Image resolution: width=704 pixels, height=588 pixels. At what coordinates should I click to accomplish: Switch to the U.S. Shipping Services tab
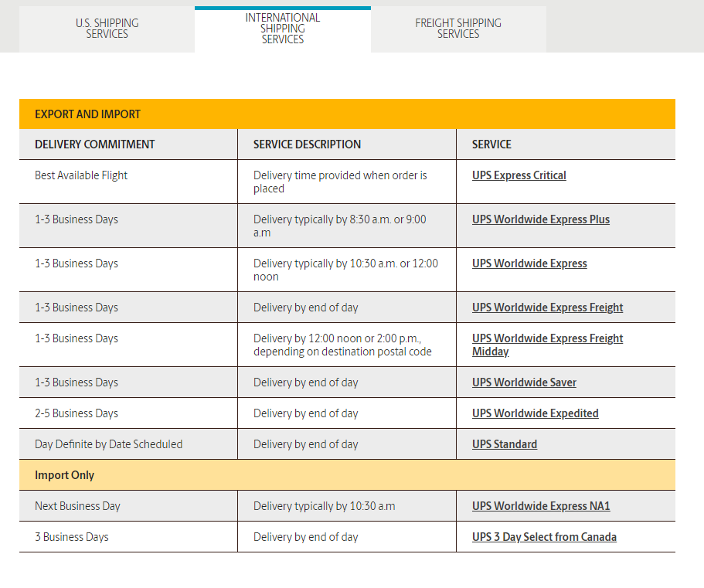point(107,29)
